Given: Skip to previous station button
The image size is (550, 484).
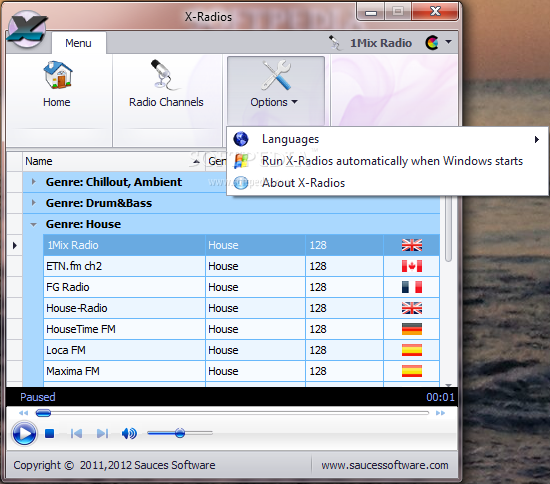Looking at the screenshot, I should coord(76,434).
